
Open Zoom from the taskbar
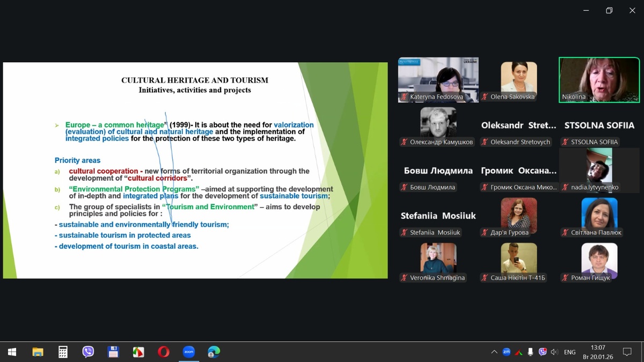coord(188,352)
